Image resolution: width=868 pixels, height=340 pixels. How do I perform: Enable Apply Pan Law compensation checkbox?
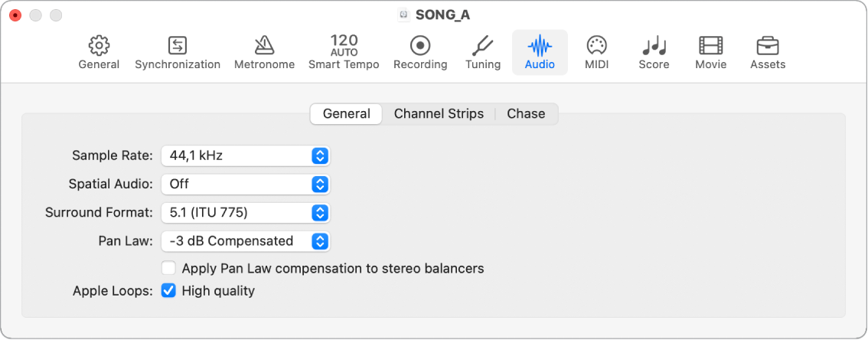tap(168, 269)
